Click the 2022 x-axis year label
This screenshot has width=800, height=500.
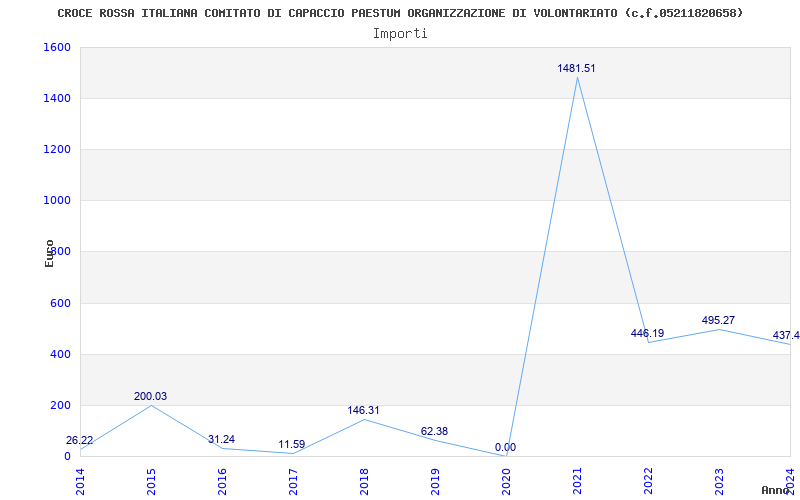(x=648, y=482)
